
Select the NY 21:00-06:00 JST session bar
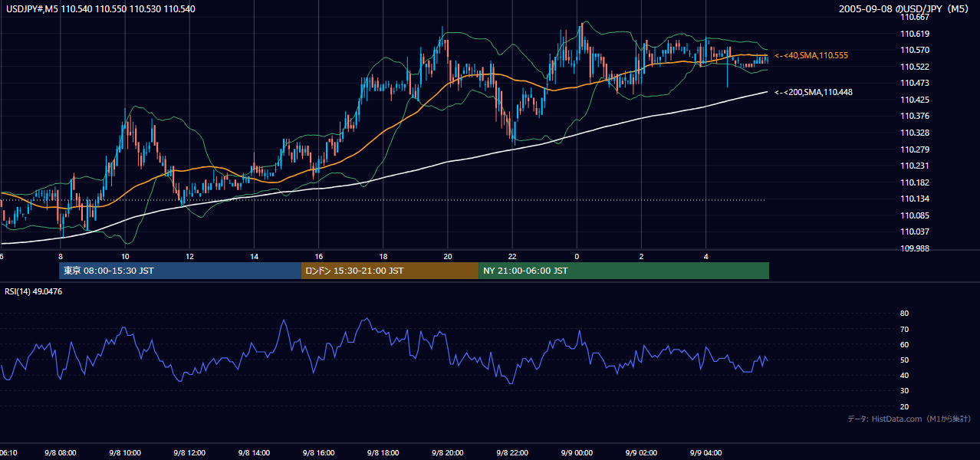[x=623, y=271]
